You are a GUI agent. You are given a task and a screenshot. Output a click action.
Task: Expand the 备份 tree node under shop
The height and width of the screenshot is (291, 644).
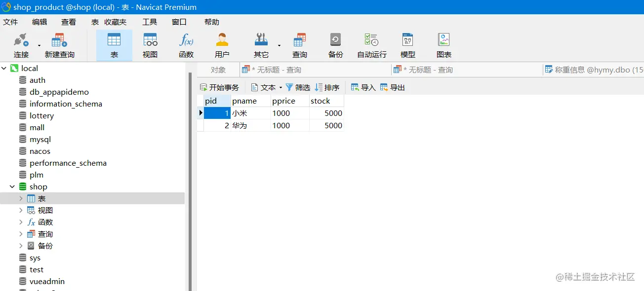coord(21,246)
